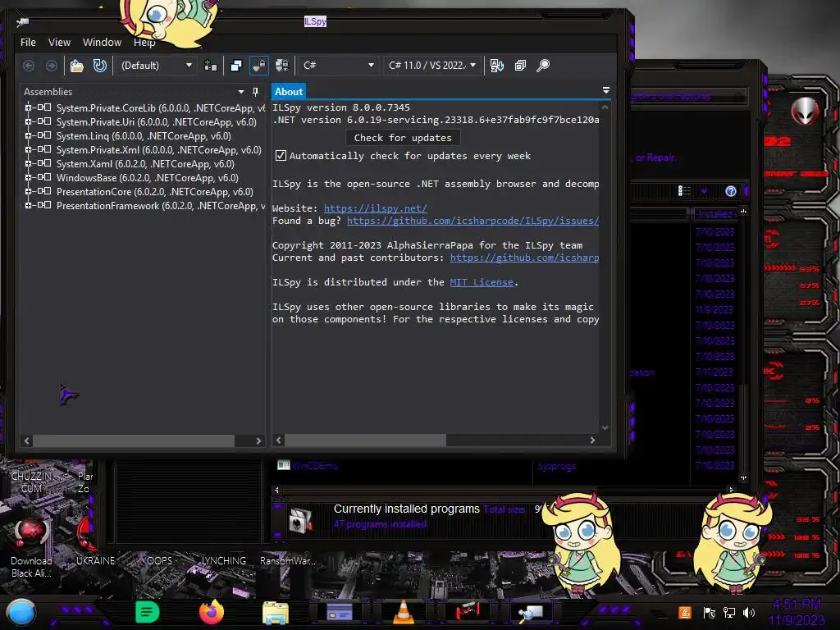Click the Back navigation arrow in ILSpy toolbar

pos(29,66)
